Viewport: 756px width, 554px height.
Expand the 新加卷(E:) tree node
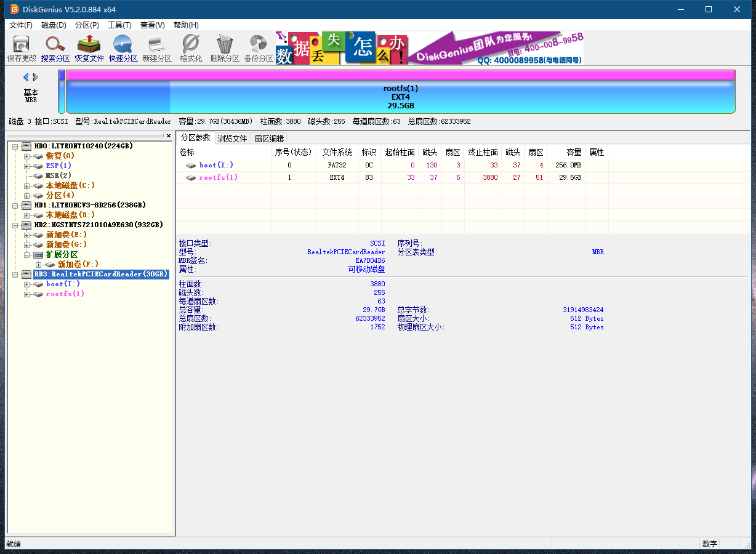[26, 235]
